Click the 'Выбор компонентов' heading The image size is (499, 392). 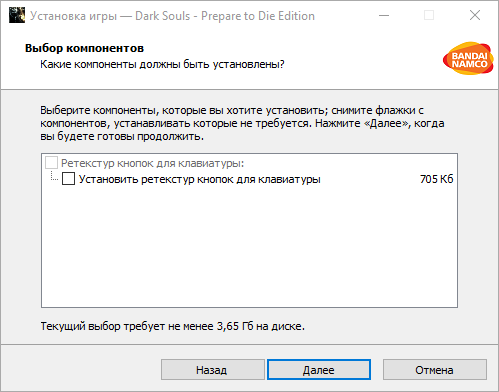click(84, 48)
